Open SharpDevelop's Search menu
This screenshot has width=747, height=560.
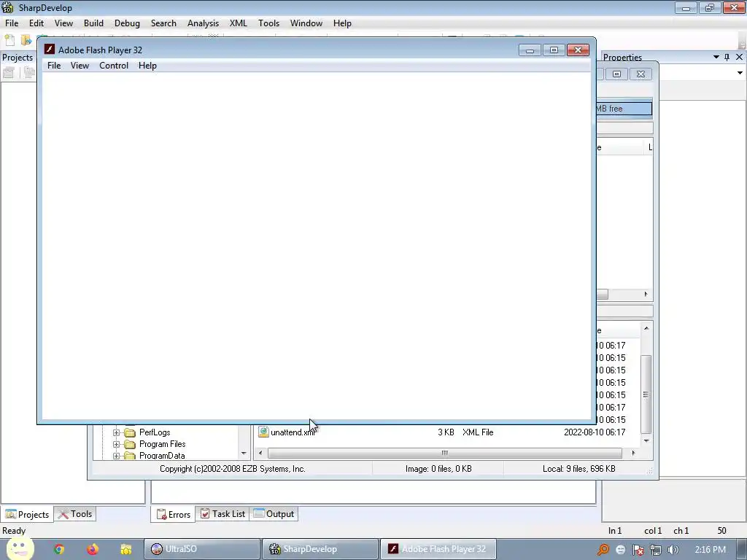(x=163, y=23)
